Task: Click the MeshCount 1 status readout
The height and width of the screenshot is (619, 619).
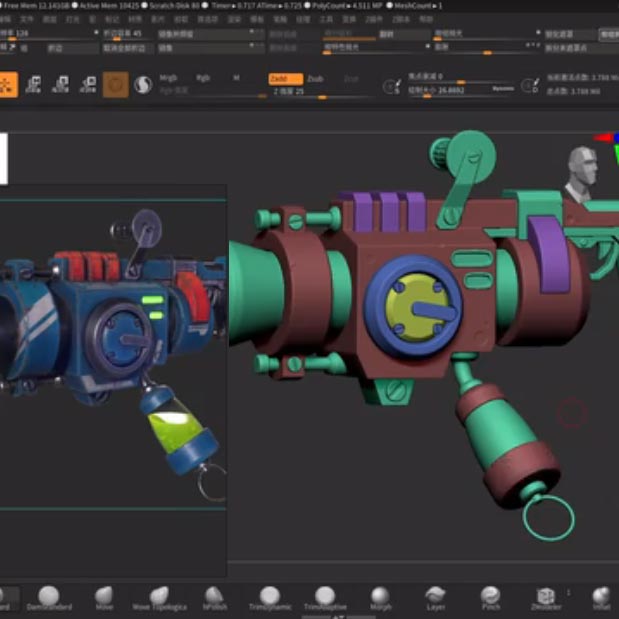Action: click(x=418, y=6)
